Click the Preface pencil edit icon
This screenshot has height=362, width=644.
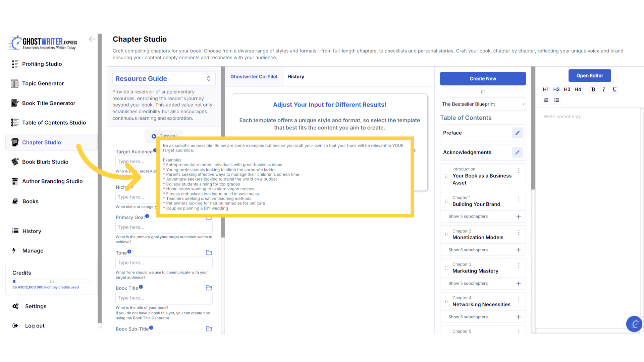click(x=517, y=133)
